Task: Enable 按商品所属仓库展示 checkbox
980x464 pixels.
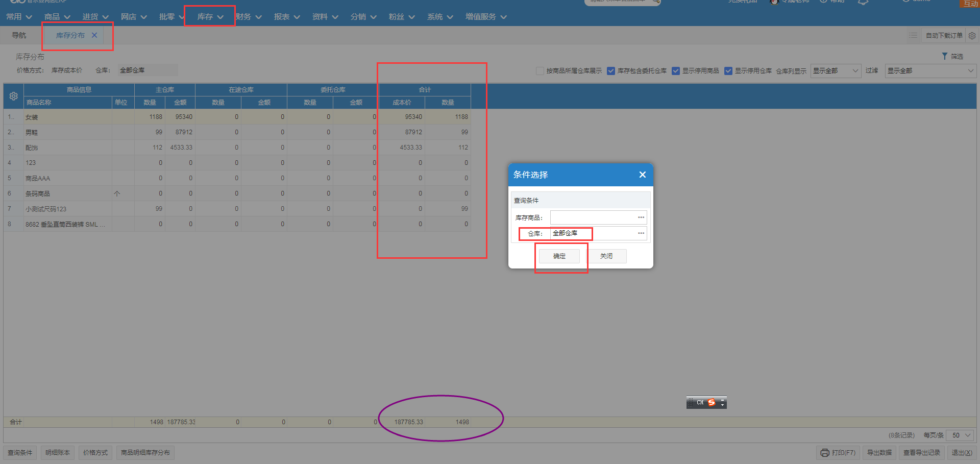Action: pos(540,71)
